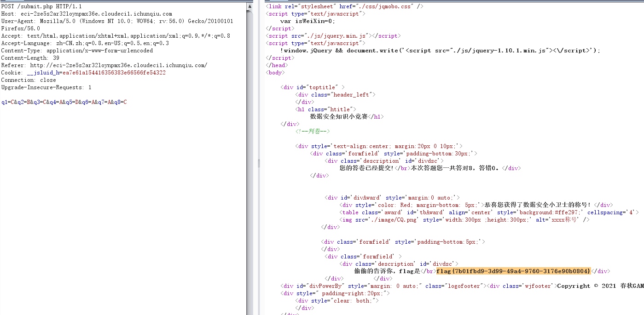Click the h1 class="htitle" line
Image resolution: width=644 pixels, height=315 pixels.
(326, 109)
